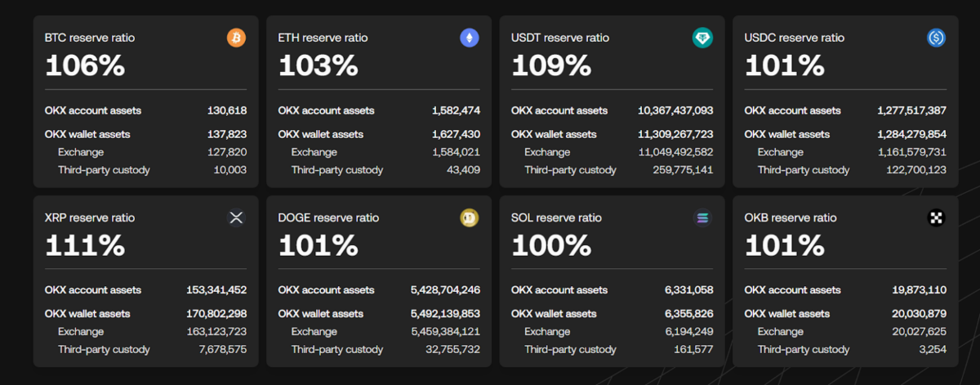Click the 109% USDT ratio value
Viewport: 980px width, 385px height.
[550, 65]
